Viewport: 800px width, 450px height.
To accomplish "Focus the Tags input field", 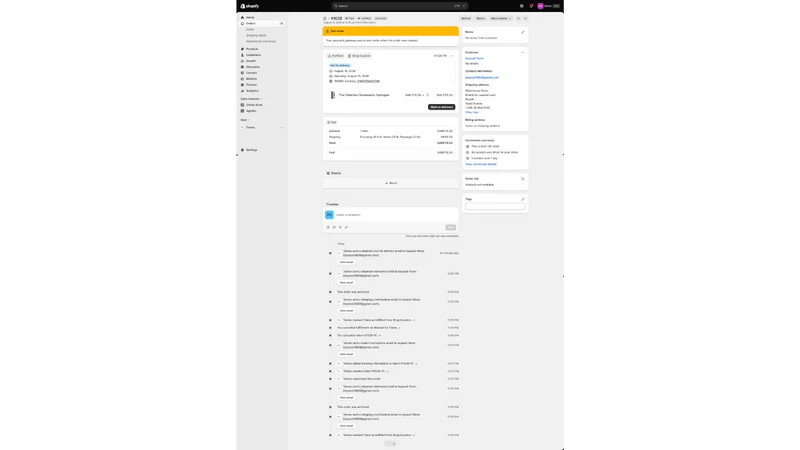I will coord(495,207).
